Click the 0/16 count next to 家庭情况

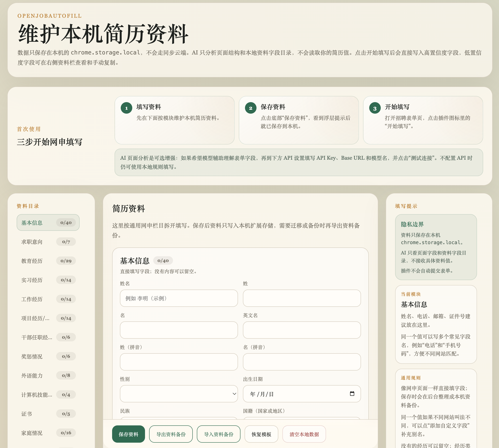click(66, 433)
